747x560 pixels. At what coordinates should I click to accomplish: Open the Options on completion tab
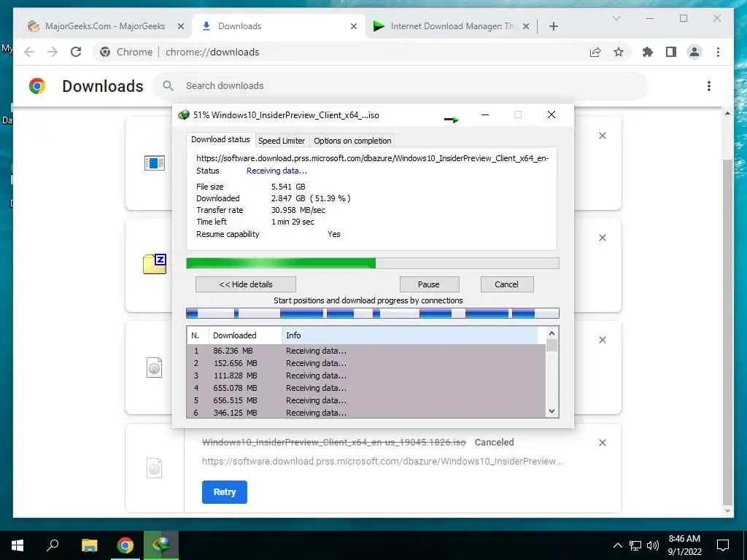(352, 141)
